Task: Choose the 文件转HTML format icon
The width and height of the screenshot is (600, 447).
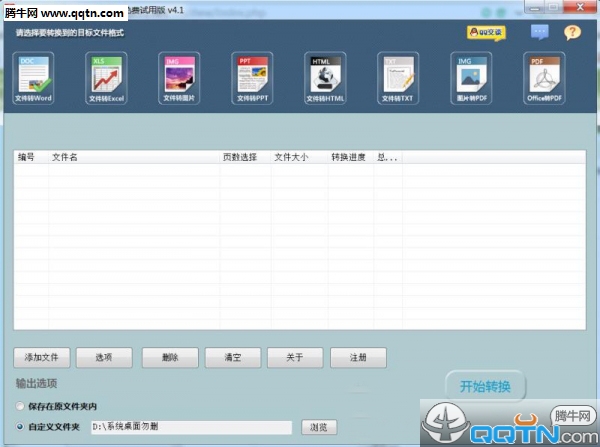Action: [325, 78]
